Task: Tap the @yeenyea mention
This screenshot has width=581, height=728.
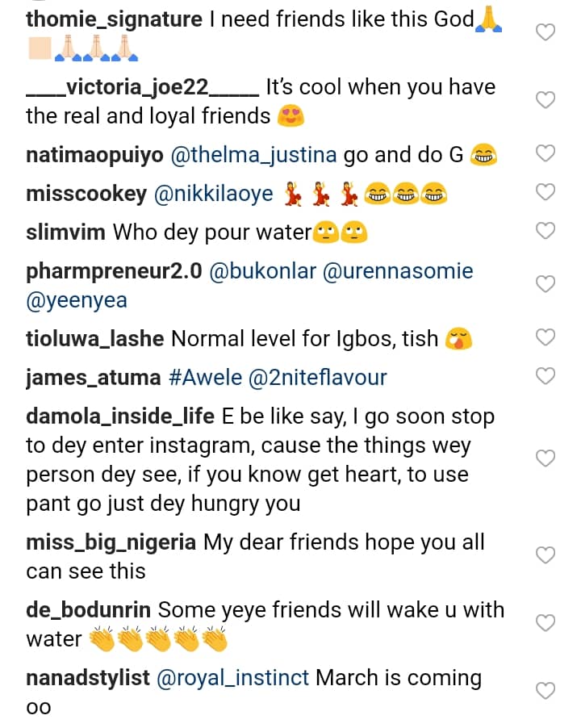Action: 77,301
